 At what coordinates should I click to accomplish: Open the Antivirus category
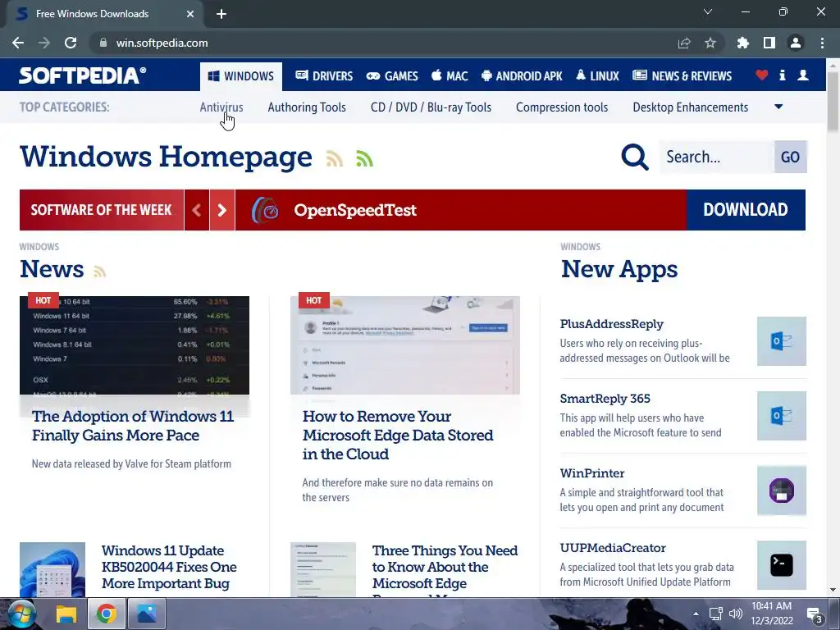(x=221, y=107)
